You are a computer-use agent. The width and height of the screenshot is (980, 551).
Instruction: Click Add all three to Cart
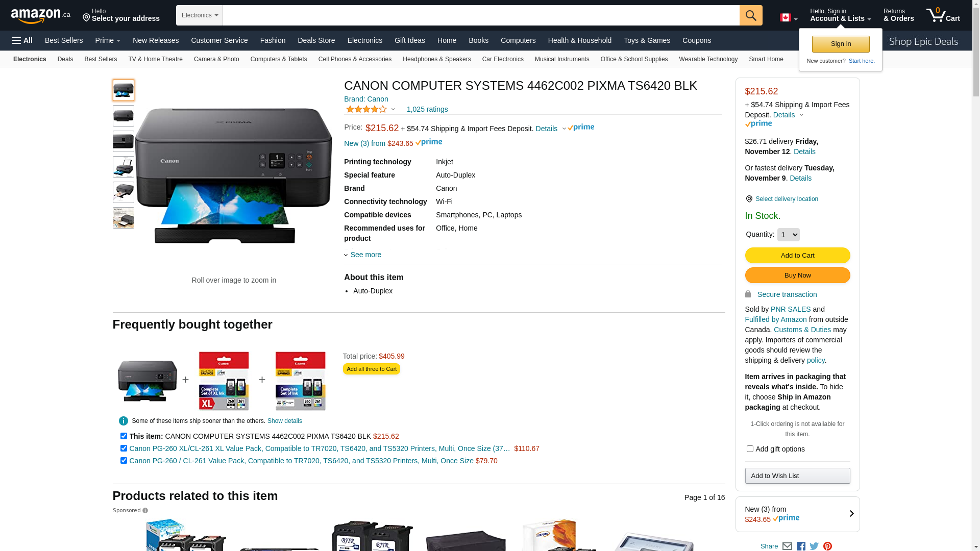pos(371,369)
